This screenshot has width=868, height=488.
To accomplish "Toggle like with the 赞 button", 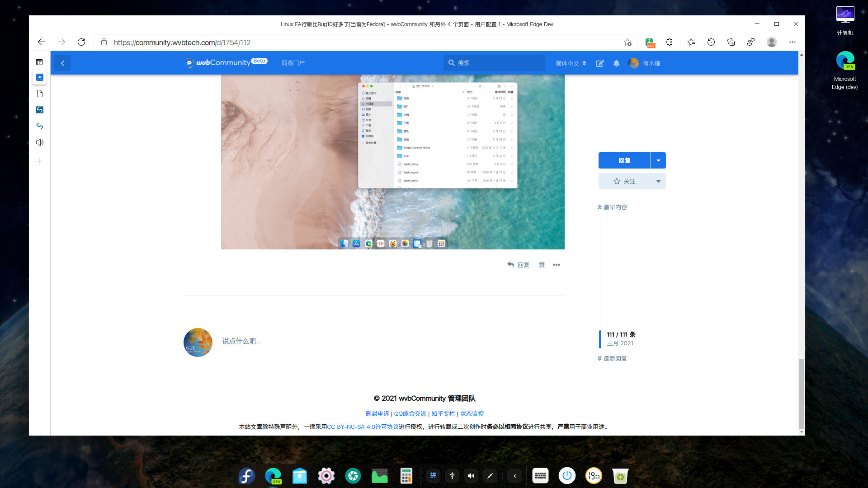I will click(x=542, y=265).
